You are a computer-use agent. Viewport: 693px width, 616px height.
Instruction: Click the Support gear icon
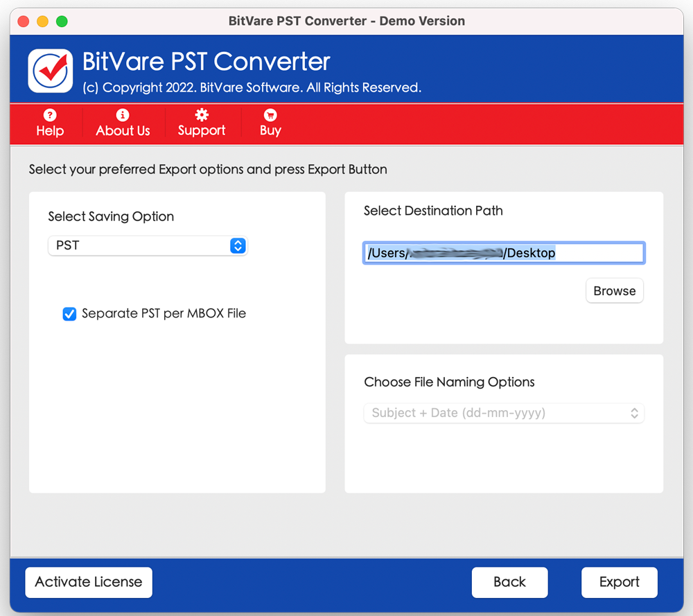coord(201,115)
